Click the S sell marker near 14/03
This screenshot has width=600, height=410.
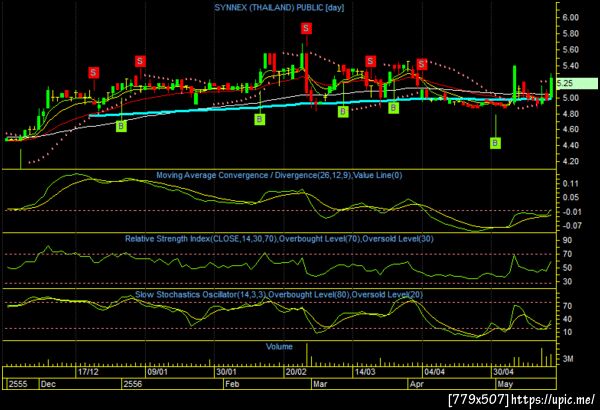pyautogui.click(x=370, y=61)
